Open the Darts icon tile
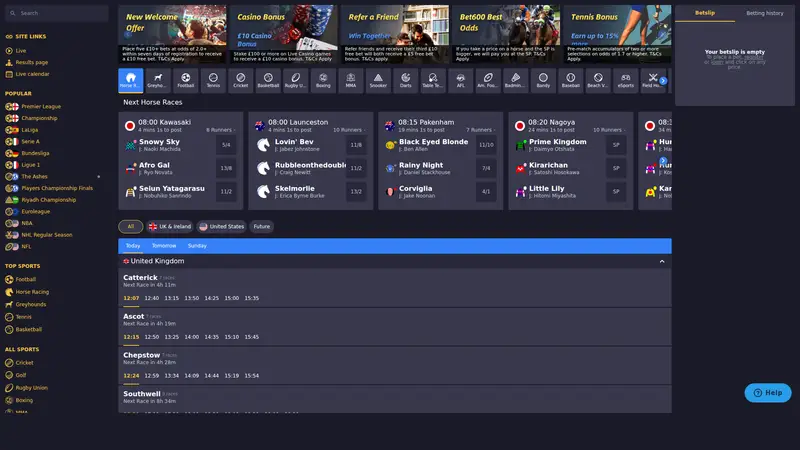Viewport: 800px width, 450px height. [406, 81]
